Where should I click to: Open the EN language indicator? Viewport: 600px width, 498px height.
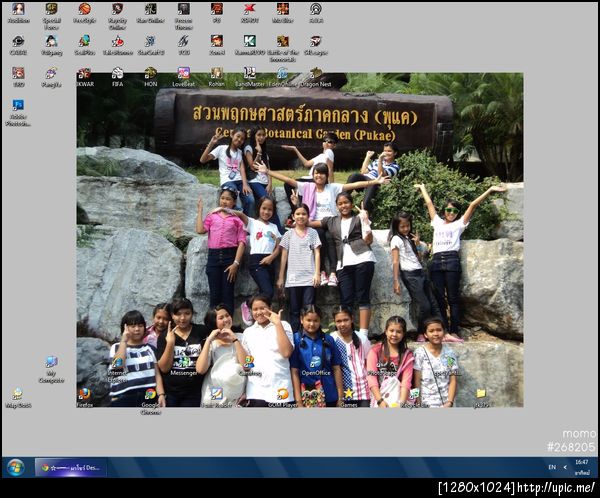tap(552, 467)
